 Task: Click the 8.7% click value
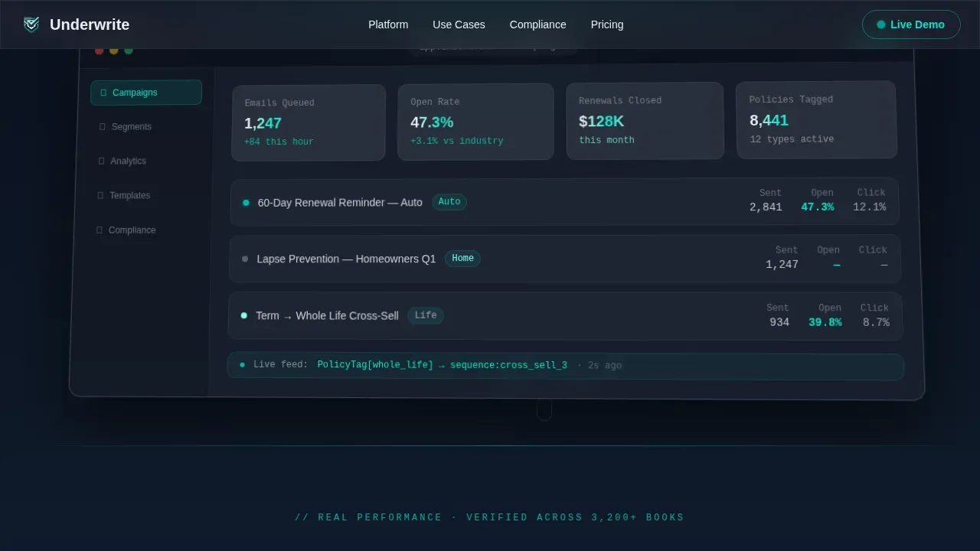[876, 323]
